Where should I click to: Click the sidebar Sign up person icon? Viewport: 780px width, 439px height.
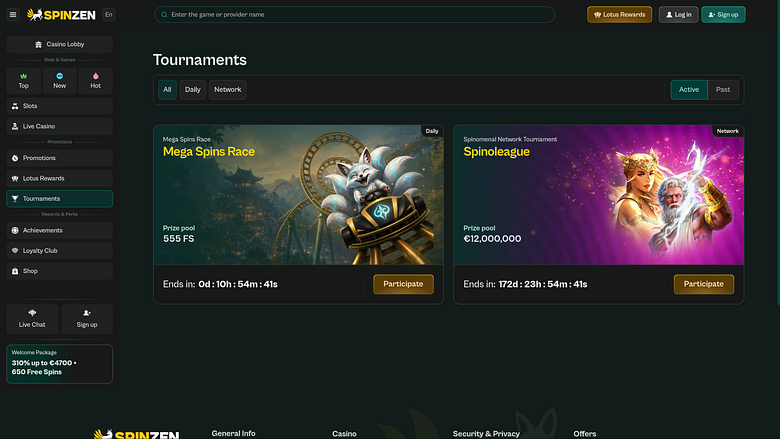[x=87, y=313]
